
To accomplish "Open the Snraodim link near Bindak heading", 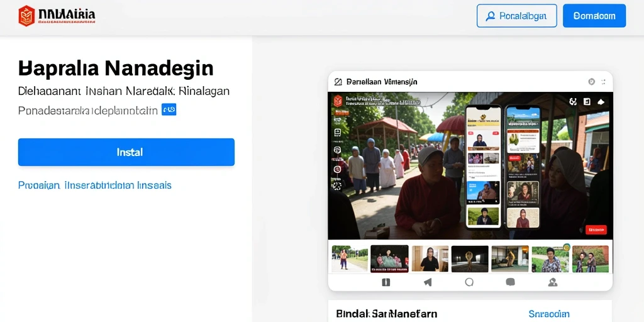I will coord(548,314).
